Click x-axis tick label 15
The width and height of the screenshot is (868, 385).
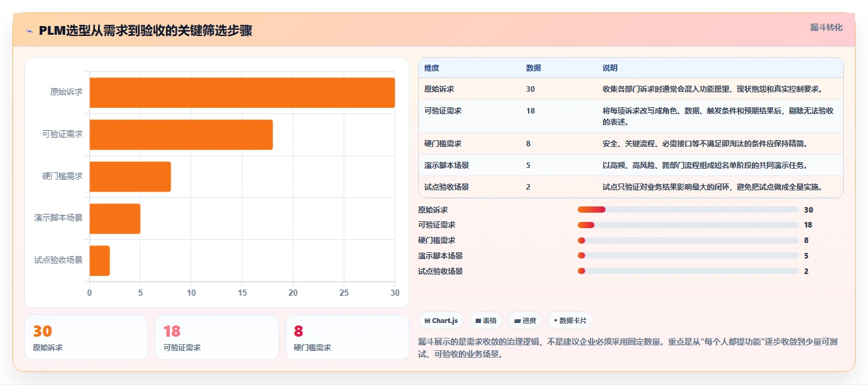coord(242,293)
